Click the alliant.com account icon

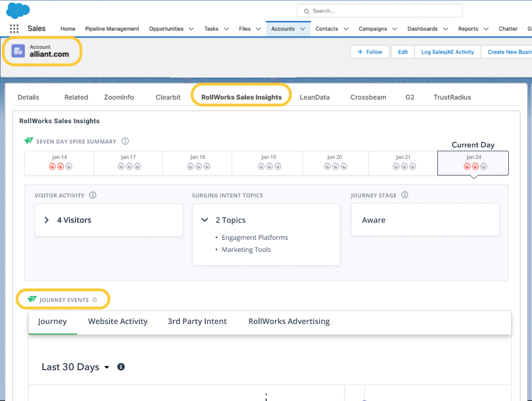18,51
